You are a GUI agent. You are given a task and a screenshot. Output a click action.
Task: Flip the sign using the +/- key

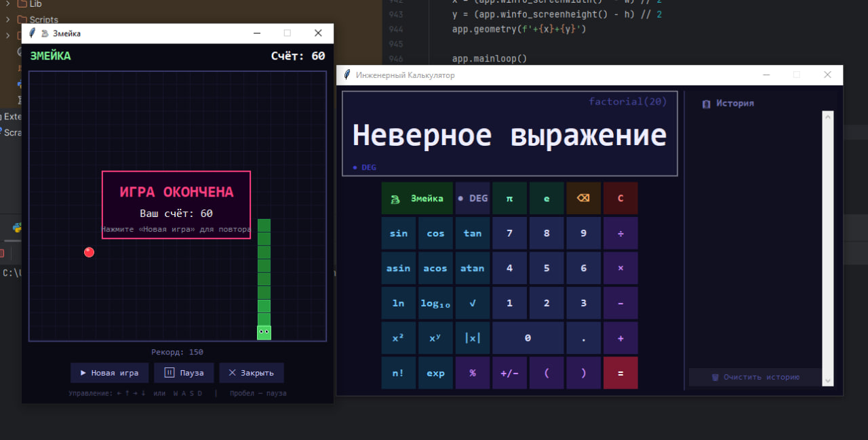click(509, 373)
